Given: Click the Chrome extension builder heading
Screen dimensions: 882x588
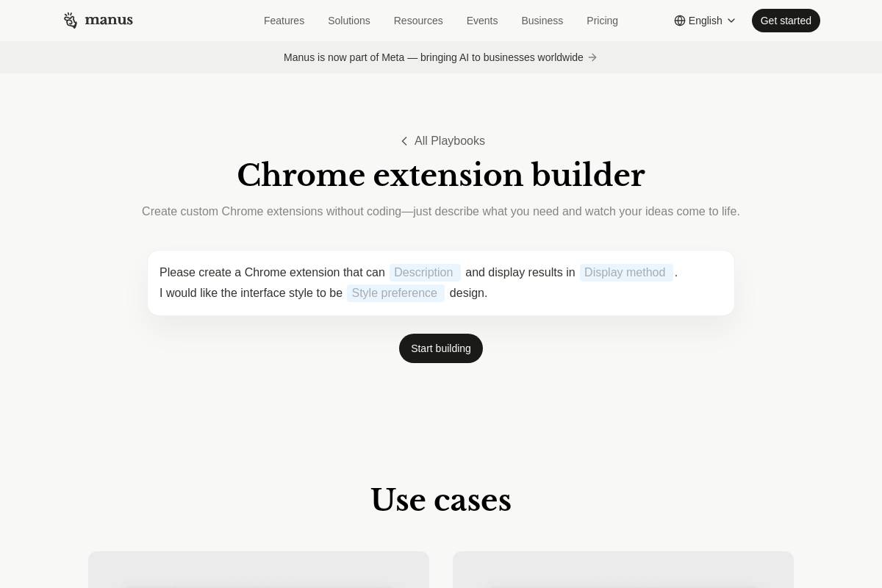Looking at the screenshot, I should 441,176.
